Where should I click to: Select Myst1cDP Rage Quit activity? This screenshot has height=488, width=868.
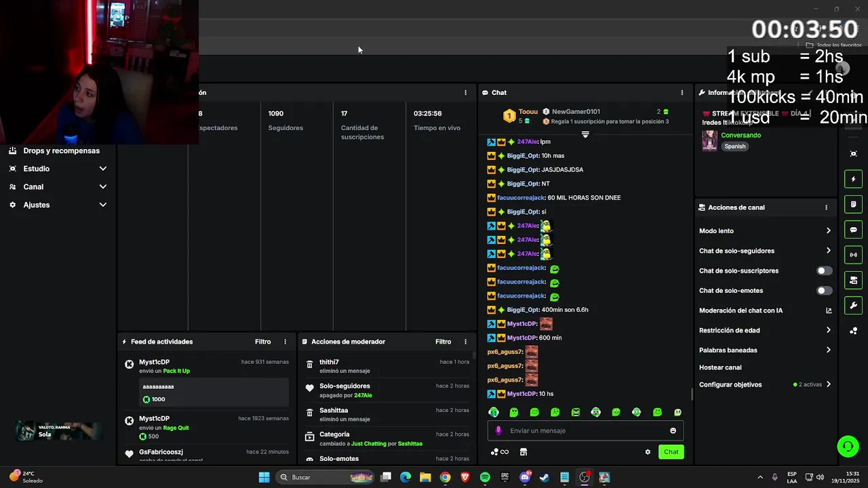tap(205, 428)
